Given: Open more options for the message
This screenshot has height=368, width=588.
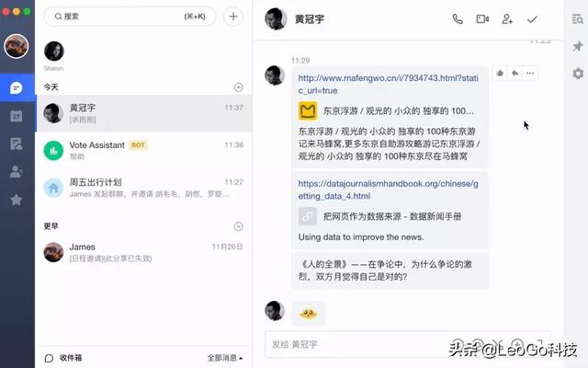Looking at the screenshot, I should coord(530,73).
